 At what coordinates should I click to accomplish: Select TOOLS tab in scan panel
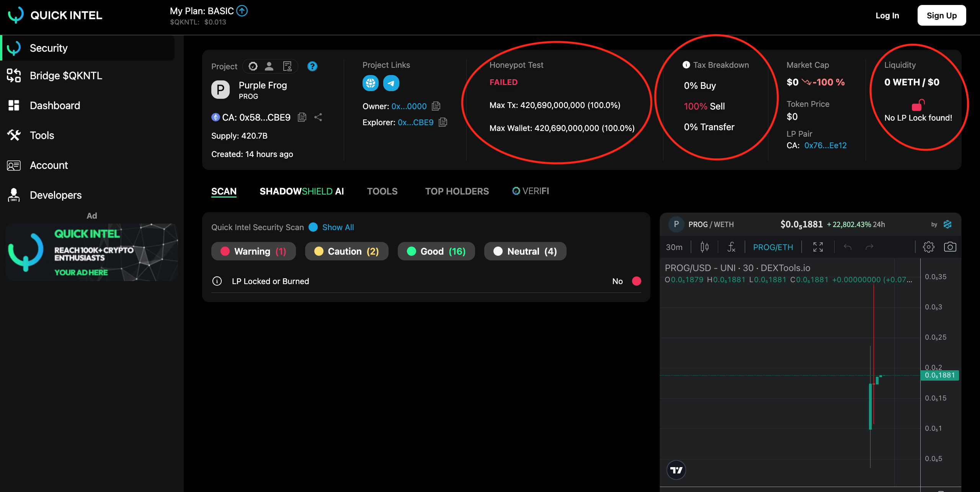click(381, 191)
